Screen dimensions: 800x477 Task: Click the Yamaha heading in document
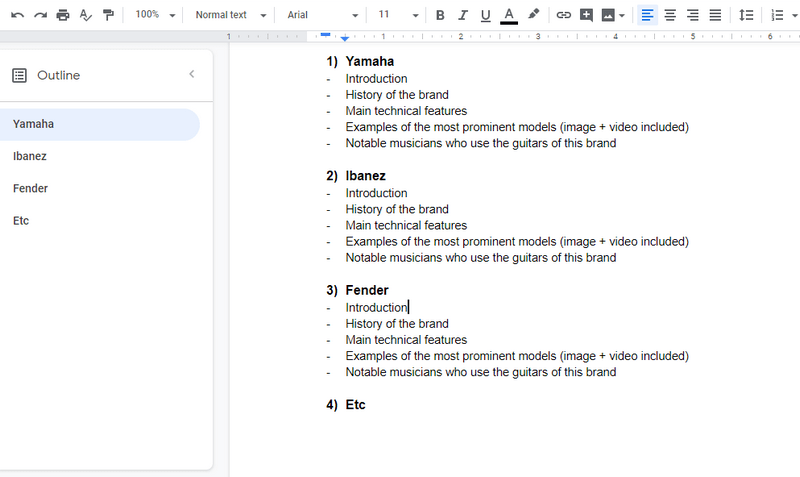pos(369,61)
